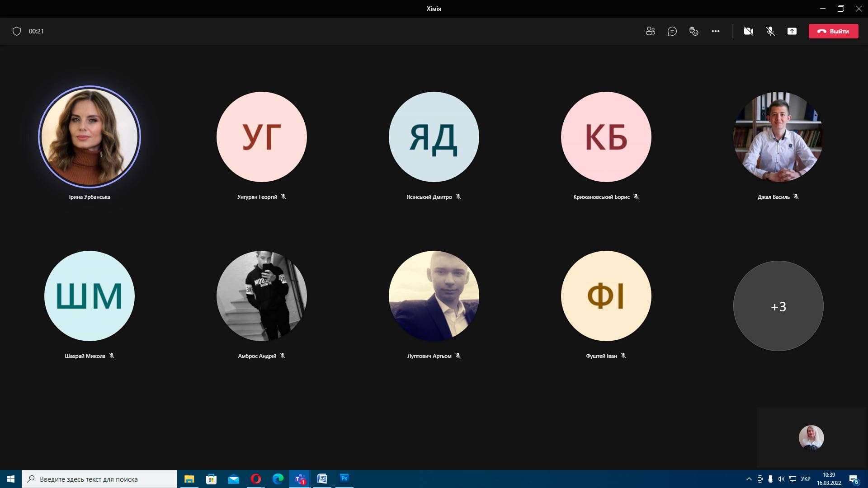Click the self-view thumbnail at bottom right
Screen dimensions: 868x488
click(x=811, y=437)
